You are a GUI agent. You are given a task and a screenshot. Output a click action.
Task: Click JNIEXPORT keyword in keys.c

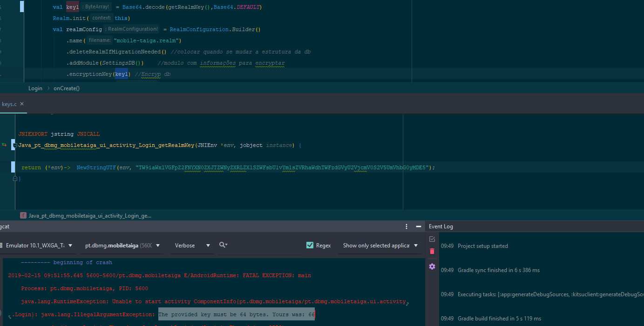click(x=33, y=134)
